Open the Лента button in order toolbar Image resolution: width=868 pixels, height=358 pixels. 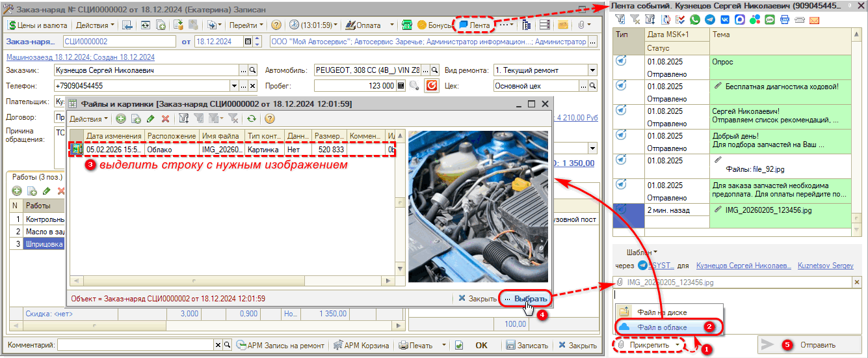click(475, 25)
